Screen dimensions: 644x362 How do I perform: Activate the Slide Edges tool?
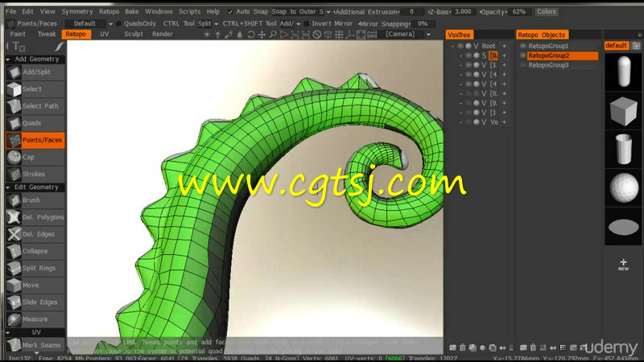point(35,302)
